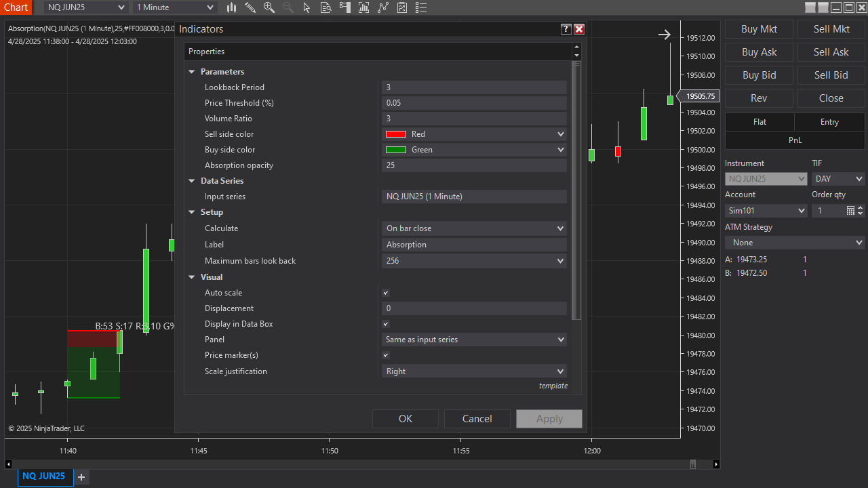Open the TIF DAY dropdown
The height and width of the screenshot is (488, 868).
click(838, 179)
